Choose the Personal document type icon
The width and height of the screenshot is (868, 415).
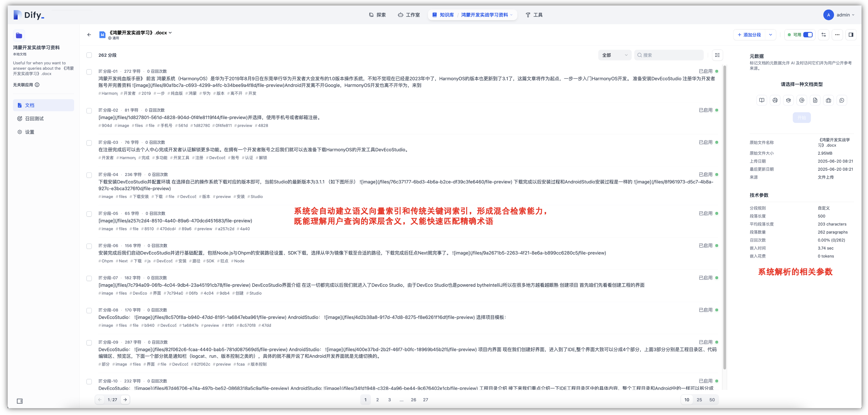point(815,100)
